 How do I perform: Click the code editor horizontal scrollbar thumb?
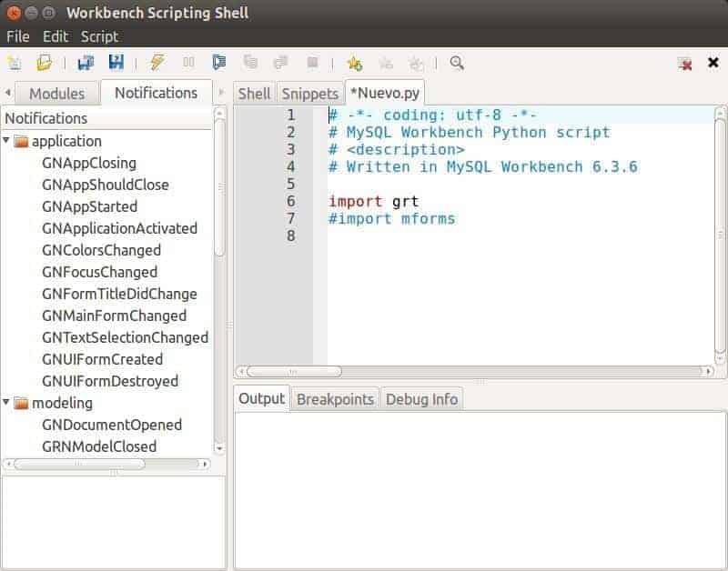click(294, 371)
